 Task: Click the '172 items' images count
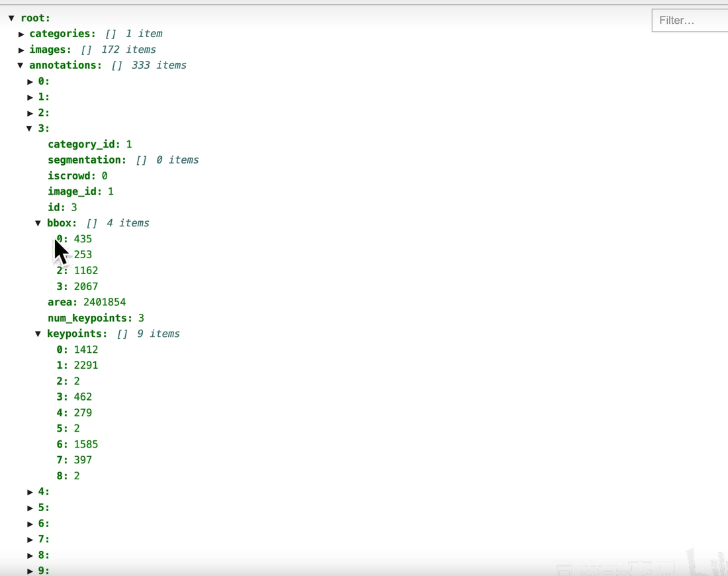tap(128, 50)
